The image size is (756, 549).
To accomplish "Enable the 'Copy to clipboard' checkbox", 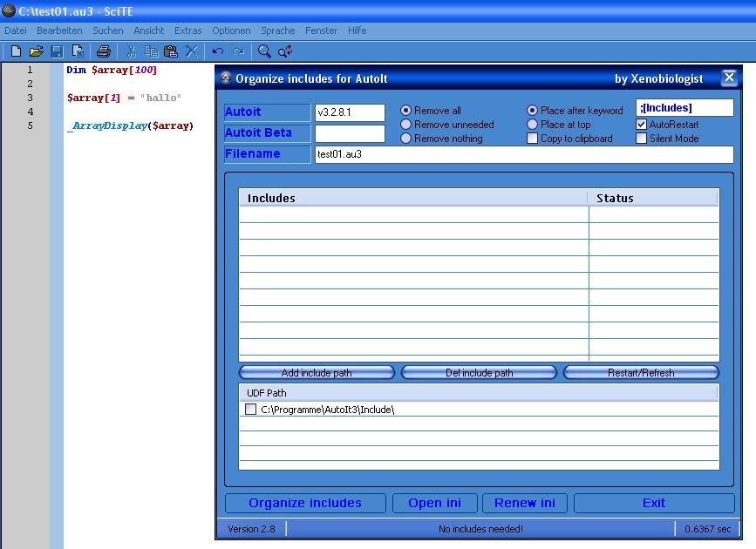I will pos(532,139).
